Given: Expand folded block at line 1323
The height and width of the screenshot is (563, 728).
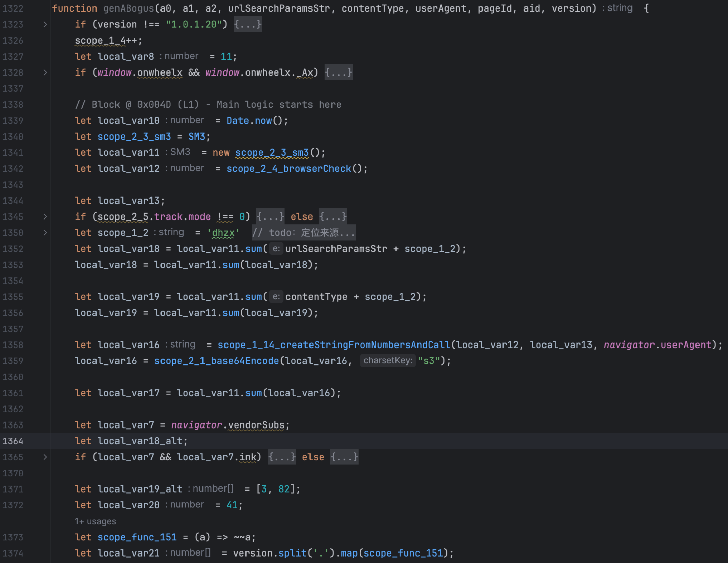Looking at the screenshot, I should tap(45, 24).
